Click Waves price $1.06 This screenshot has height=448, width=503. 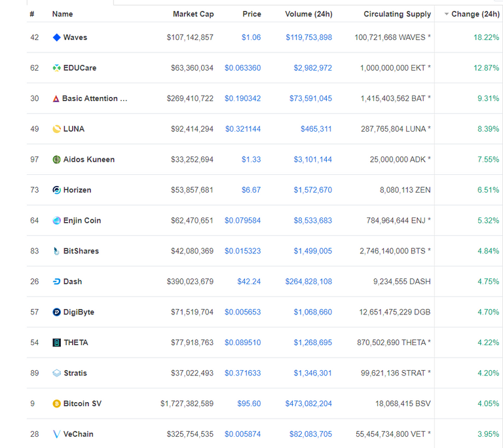point(251,37)
